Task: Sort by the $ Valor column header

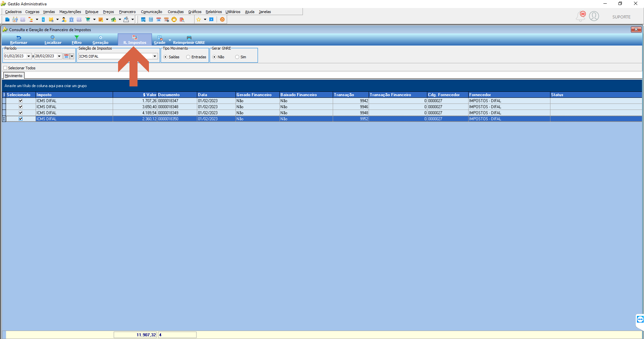Action: coord(135,95)
